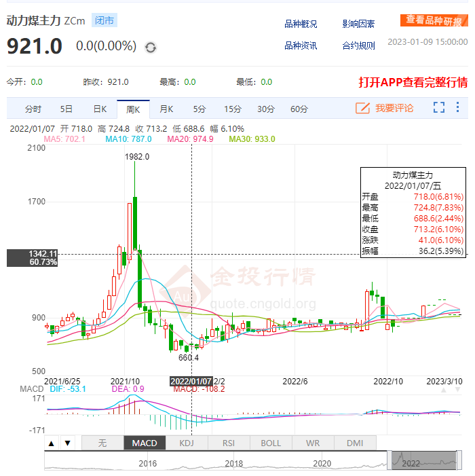The width and height of the screenshot is (475, 476).
Task: Switch to the 5日 chart tab
Action: click(66, 109)
